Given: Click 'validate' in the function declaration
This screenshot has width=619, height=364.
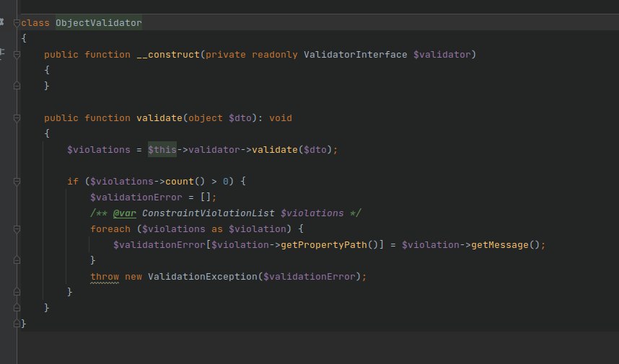Looking at the screenshot, I should click(159, 118).
